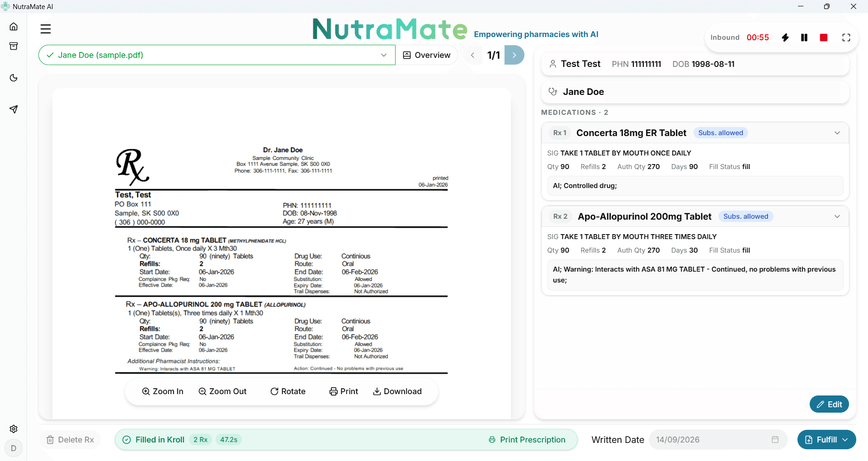The image size is (868, 461).
Task: Open the archive box icon in sidebar
Action: [14, 46]
